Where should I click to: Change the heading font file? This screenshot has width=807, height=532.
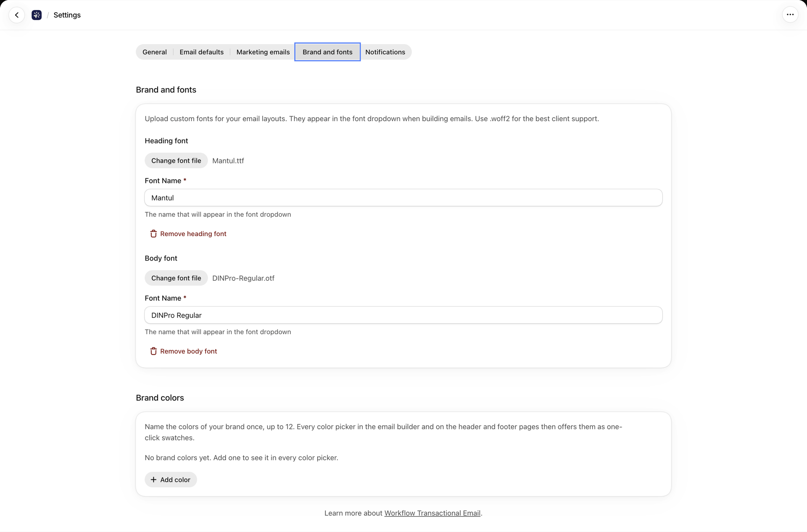[x=176, y=161]
